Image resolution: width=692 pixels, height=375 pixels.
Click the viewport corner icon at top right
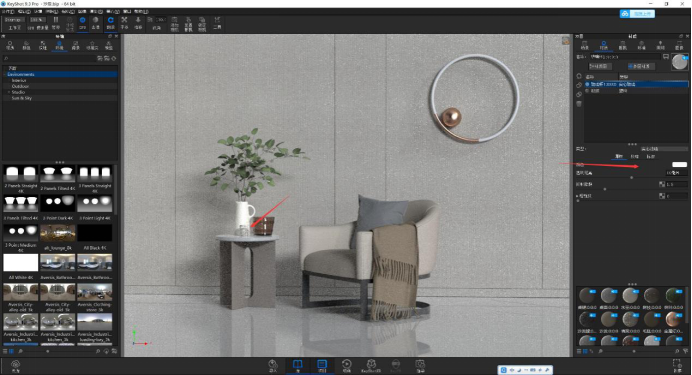coord(565,41)
